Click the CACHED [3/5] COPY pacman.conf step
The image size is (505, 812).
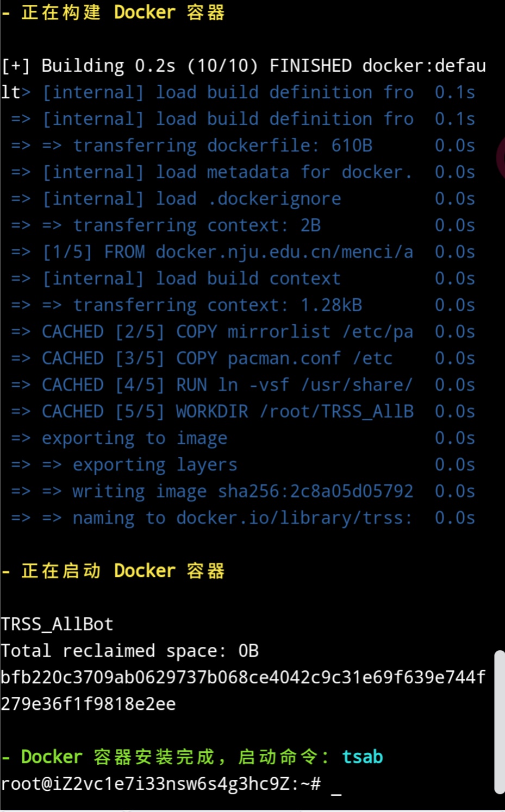(x=217, y=358)
